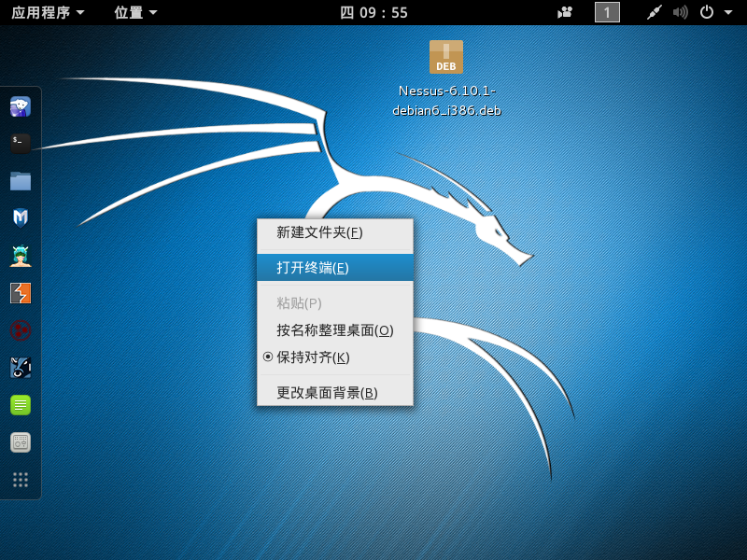Launch Metasploit from the dock
This screenshot has height=560, width=747.
(21, 217)
